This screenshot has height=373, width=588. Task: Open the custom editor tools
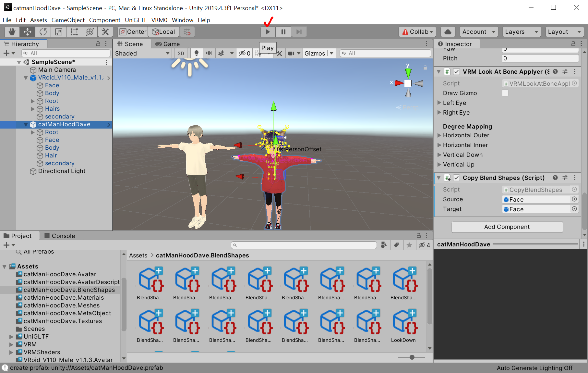(105, 31)
